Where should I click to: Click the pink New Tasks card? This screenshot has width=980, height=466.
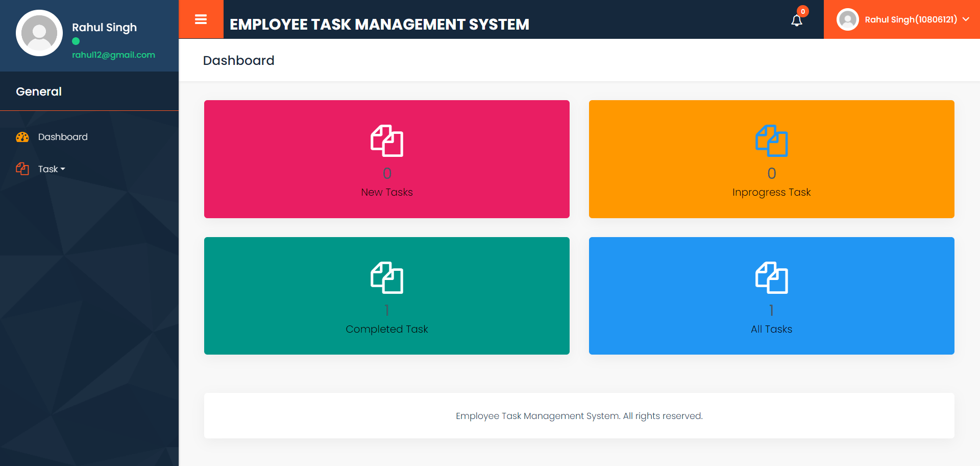tap(386, 159)
